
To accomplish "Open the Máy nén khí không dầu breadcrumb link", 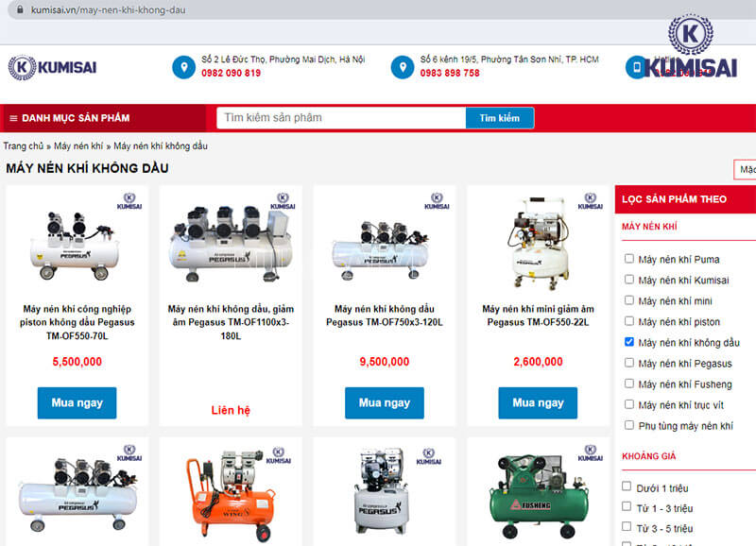I will [161, 146].
